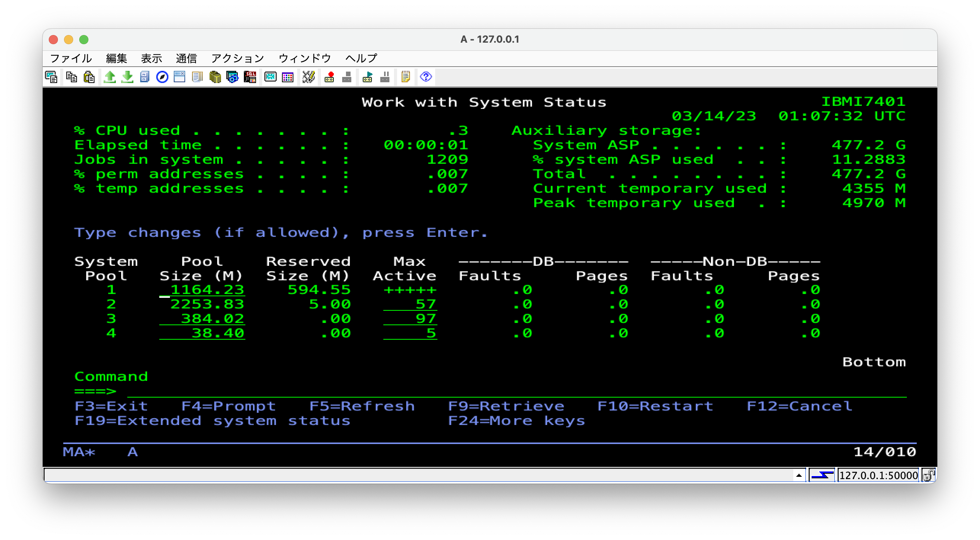This screenshot has height=540, width=980.
Task: Click F19=Extended system status
Action: pos(212,421)
